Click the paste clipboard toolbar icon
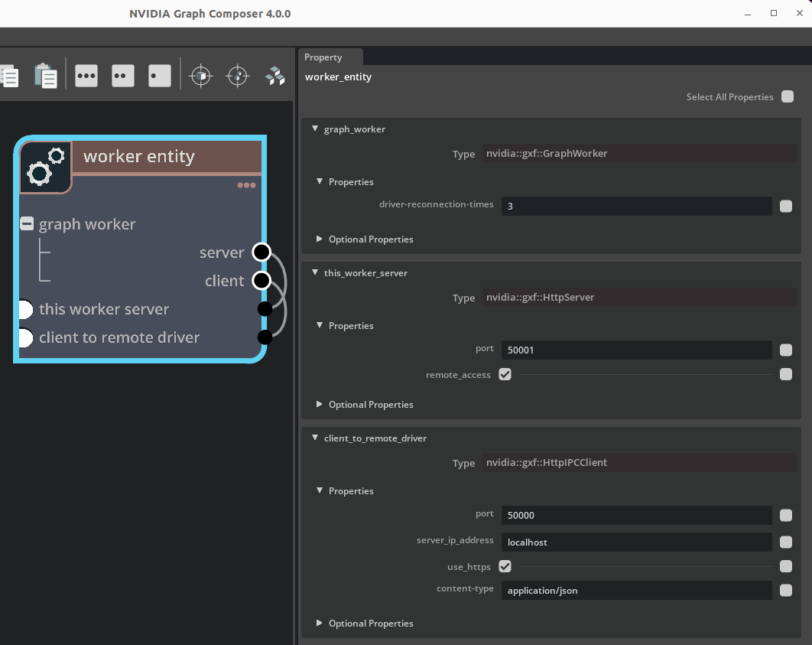This screenshot has width=812, height=645. point(45,75)
